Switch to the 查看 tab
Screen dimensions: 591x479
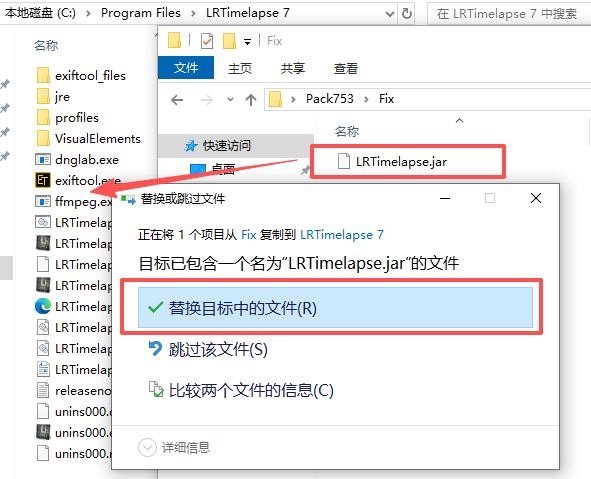tap(345, 68)
